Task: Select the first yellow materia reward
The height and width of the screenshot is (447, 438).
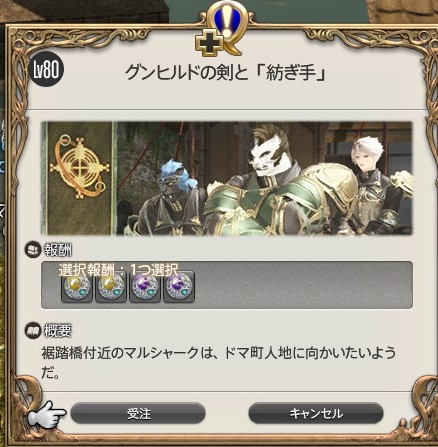Action: coord(77,286)
